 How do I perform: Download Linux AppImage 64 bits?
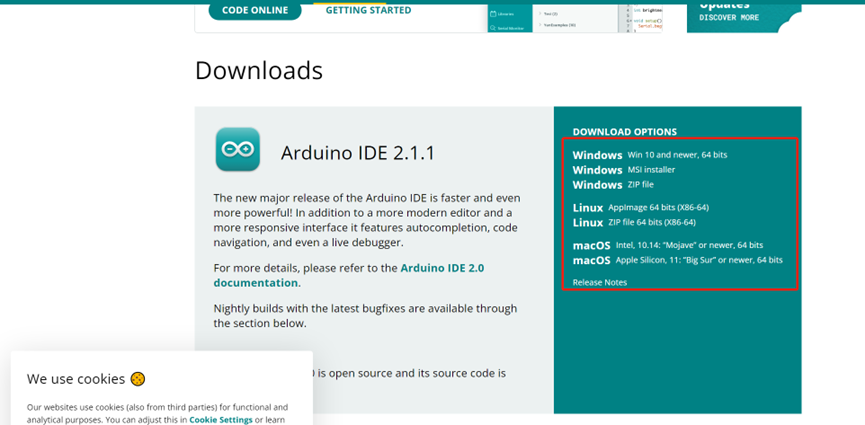pos(640,208)
